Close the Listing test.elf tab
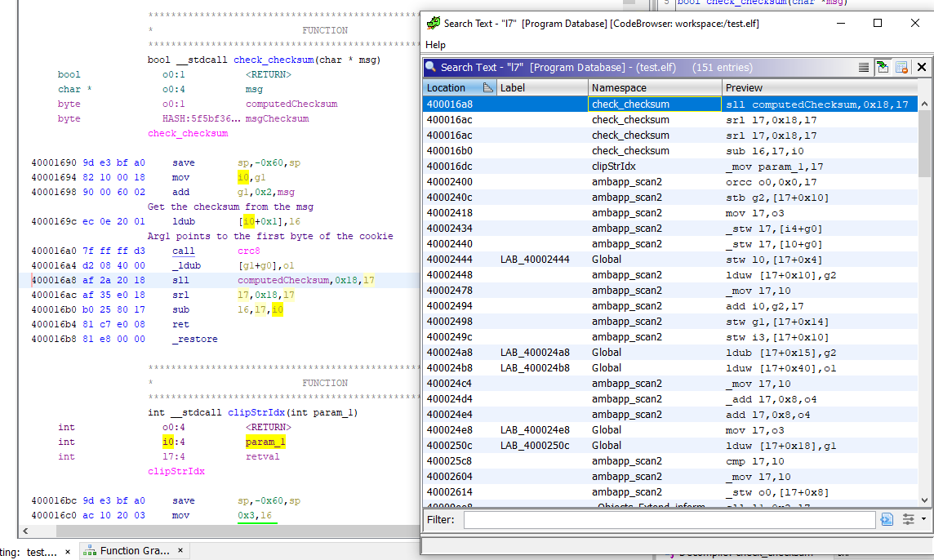Image resolution: width=934 pixels, height=560 pixels. point(67,552)
